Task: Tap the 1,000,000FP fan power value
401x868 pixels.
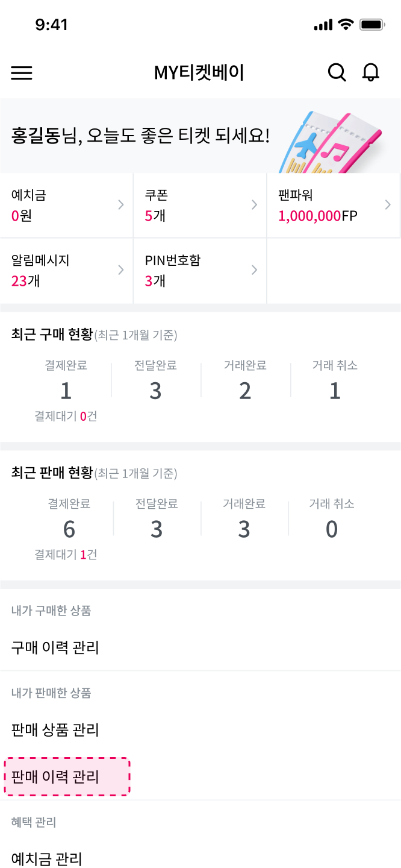Action: coord(318,216)
